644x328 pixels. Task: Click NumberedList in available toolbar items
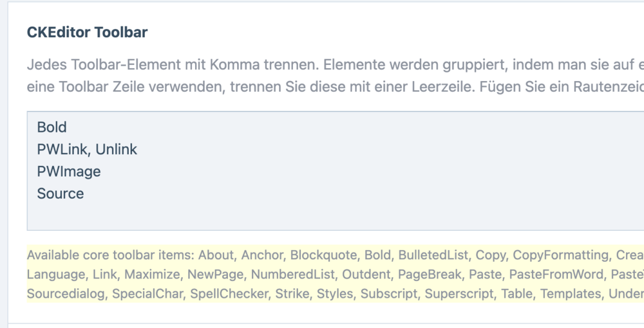click(x=293, y=275)
